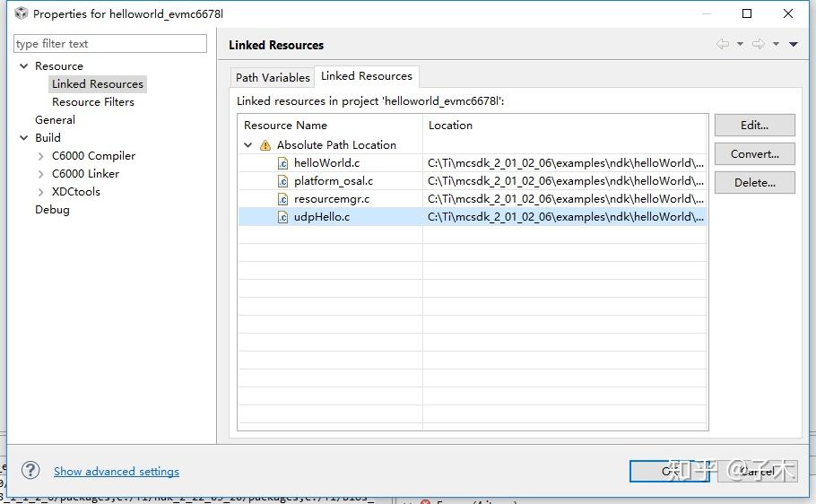Image resolution: width=816 pixels, height=504 pixels.
Task: Click the help question mark icon
Action: [x=30, y=470]
